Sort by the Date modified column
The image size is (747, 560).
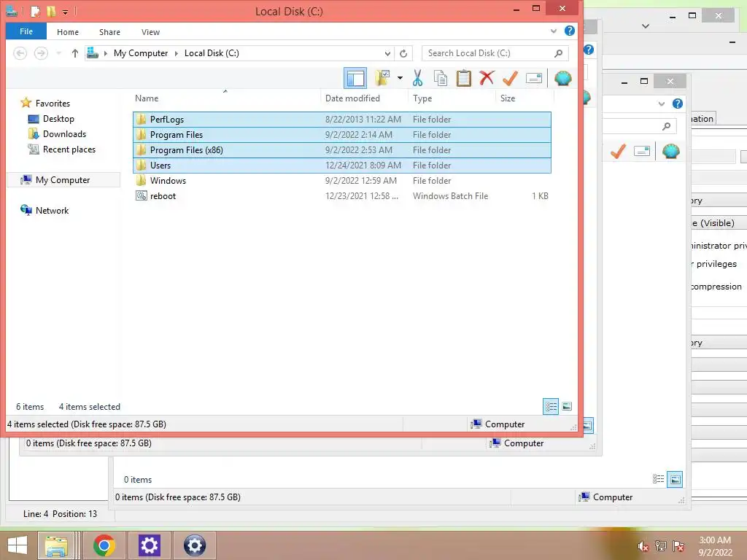coord(352,98)
